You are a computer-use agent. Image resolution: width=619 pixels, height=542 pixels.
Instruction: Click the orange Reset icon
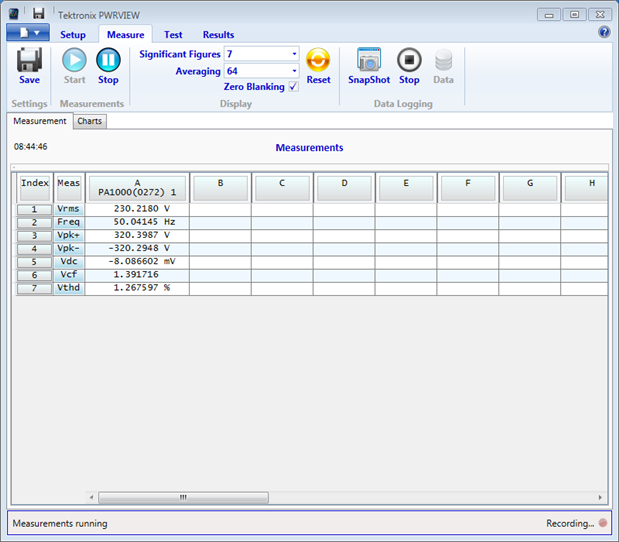click(318, 60)
